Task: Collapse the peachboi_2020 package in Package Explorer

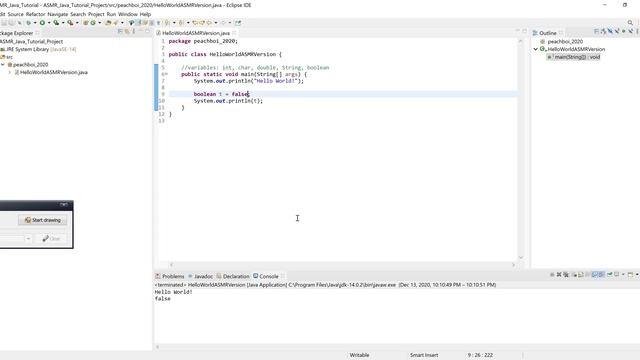Action: pos(3,64)
